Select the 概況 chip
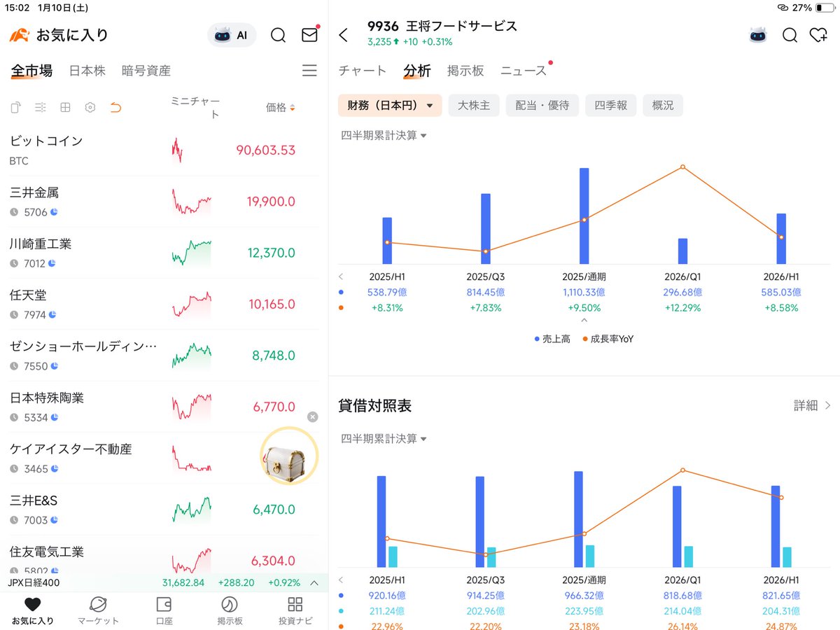 tap(663, 106)
